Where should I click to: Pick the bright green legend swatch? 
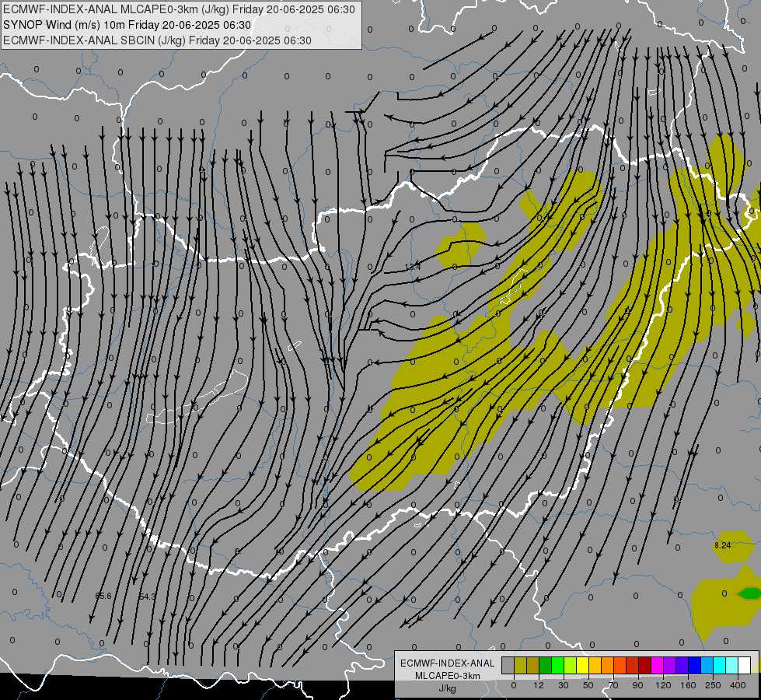tap(557, 666)
